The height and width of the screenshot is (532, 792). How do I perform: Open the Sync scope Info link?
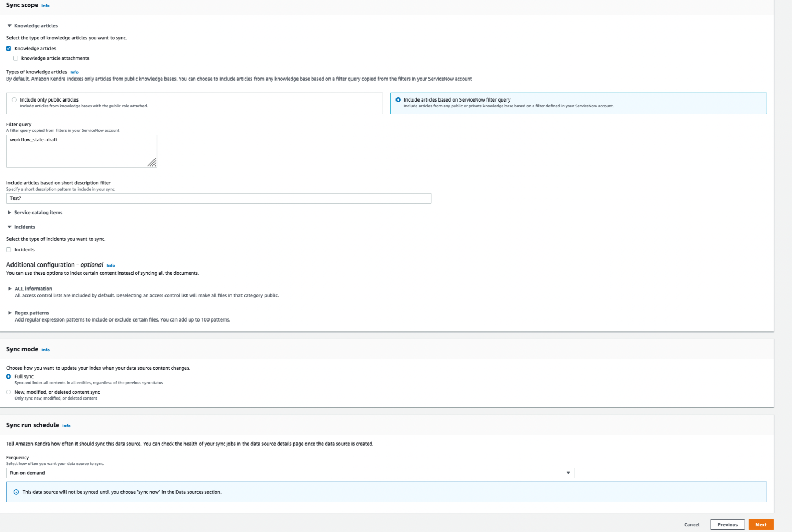(x=46, y=6)
